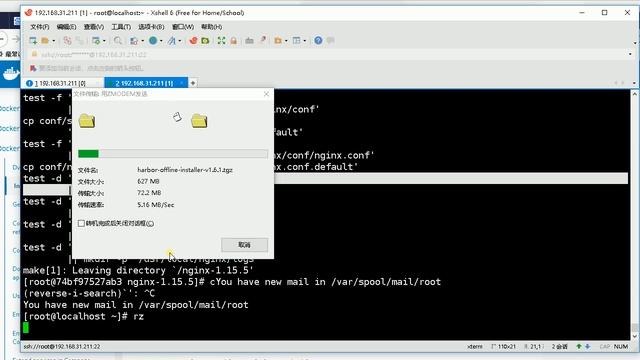Image resolution: width=640 pixels, height=360 pixels.
Task: Click the blue download arrow in status bar
Action: click(x=587, y=347)
